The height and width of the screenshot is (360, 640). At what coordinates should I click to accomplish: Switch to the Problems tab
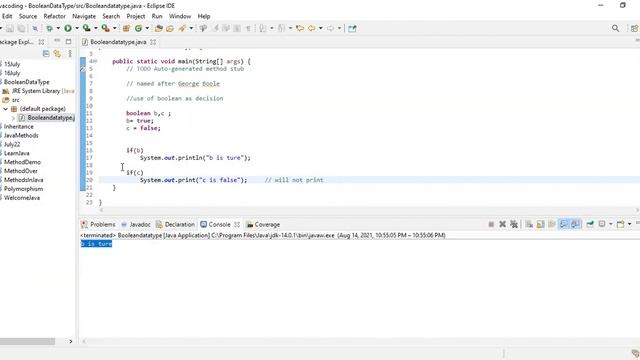click(98, 224)
